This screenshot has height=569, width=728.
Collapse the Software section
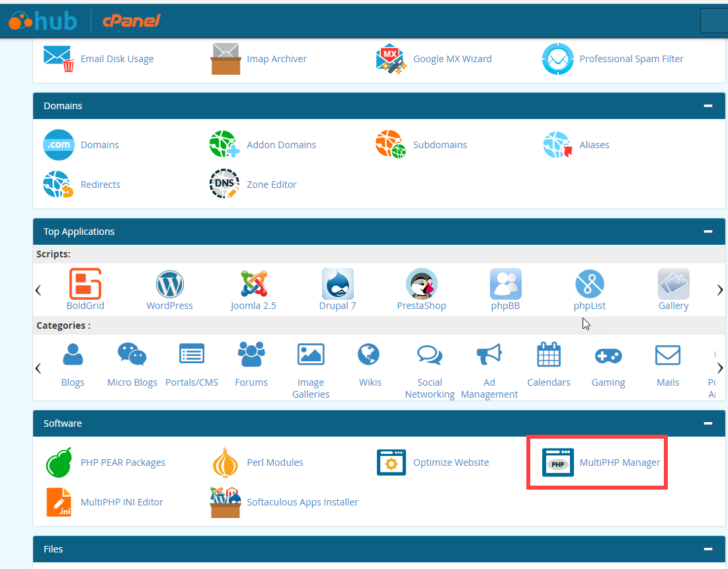(708, 423)
